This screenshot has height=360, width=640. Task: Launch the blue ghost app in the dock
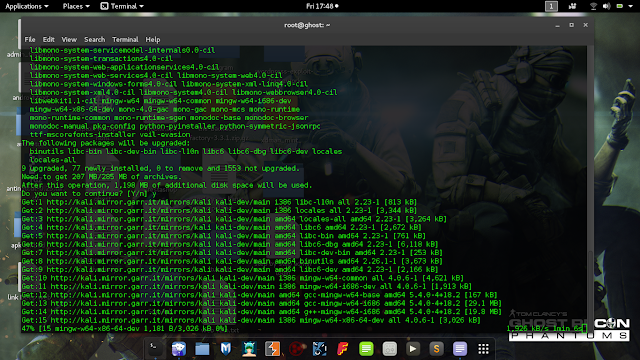pyautogui.click(x=178, y=349)
